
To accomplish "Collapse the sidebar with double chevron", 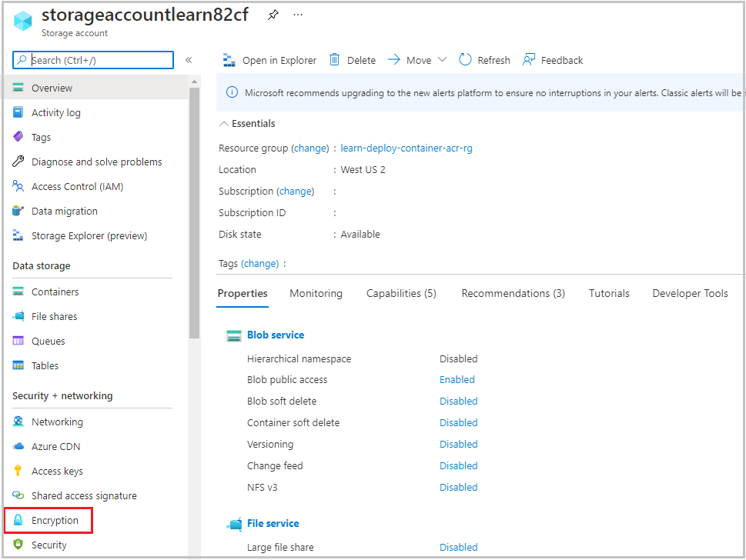I will pyautogui.click(x=189, y=60).
